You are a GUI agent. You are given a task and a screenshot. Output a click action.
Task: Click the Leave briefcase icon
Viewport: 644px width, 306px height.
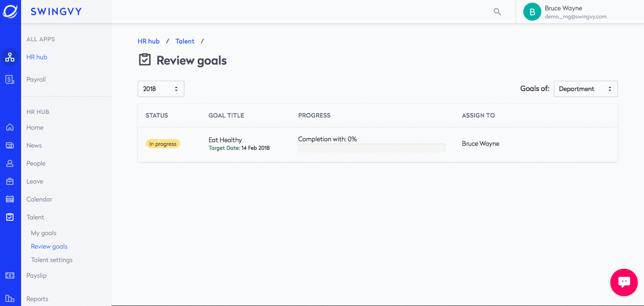(x=10, y=181)
